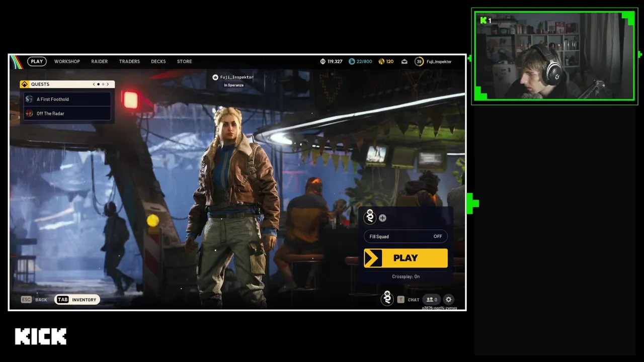Add a squad member with plus icon

(x=382, y=218)
